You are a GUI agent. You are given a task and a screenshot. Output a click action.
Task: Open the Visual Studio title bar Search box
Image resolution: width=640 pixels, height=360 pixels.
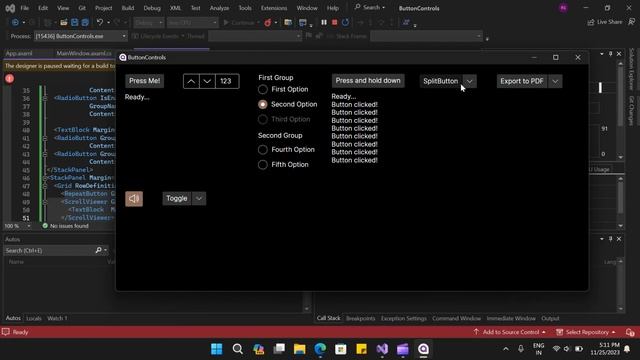pos(370,7)
